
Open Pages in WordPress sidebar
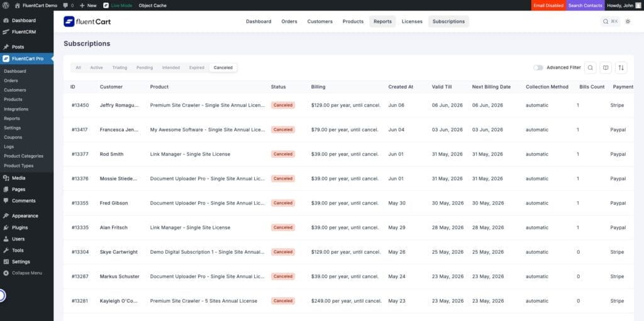tap(26, 189)
